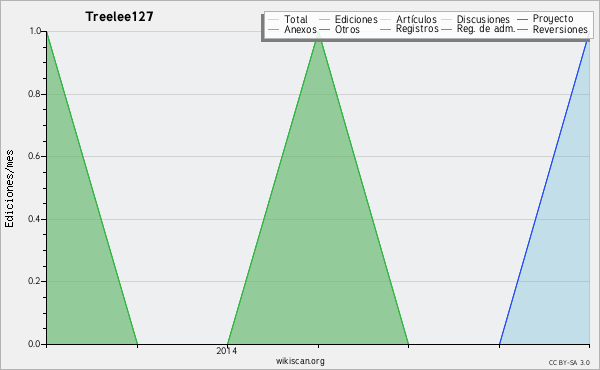The height and width of the screenshot is (370, 600).
Task: Click the 0.0 y-axis tick label
Action: pyautogui.click(x=35, y=344)
